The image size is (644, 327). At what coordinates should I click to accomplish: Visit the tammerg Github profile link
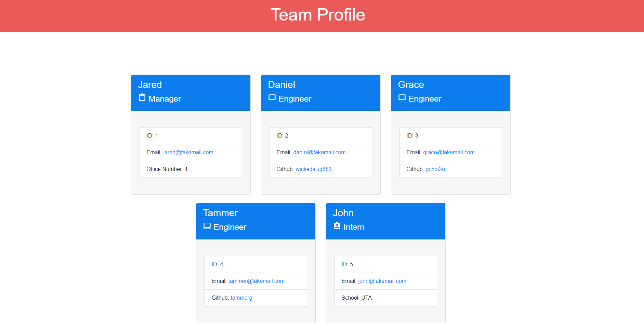point(241,298)
